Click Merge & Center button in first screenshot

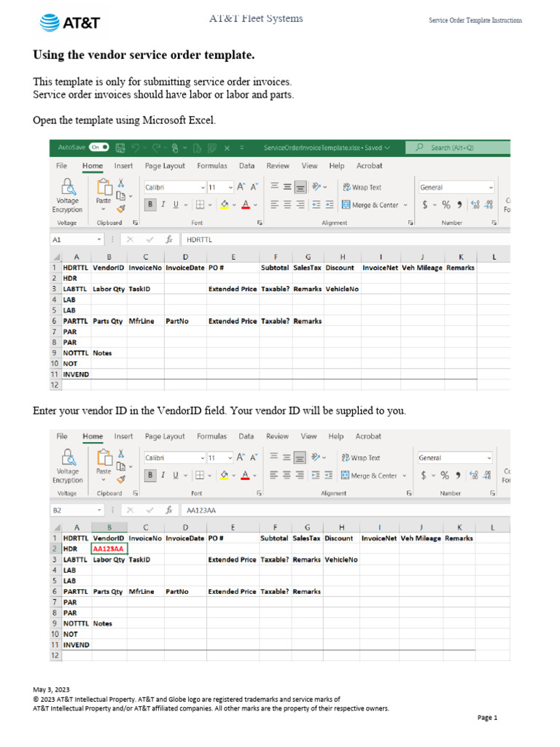point(370,205)
